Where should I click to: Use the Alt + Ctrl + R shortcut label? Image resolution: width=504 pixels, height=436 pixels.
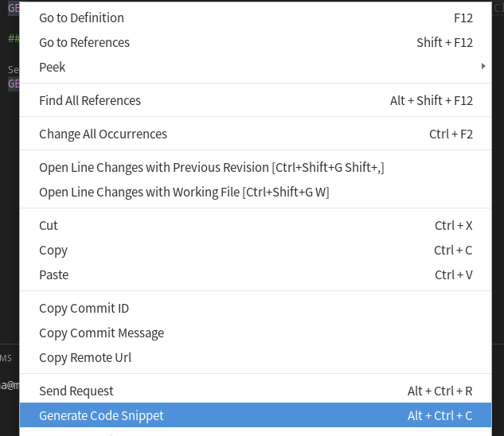[x=440, y=391]
